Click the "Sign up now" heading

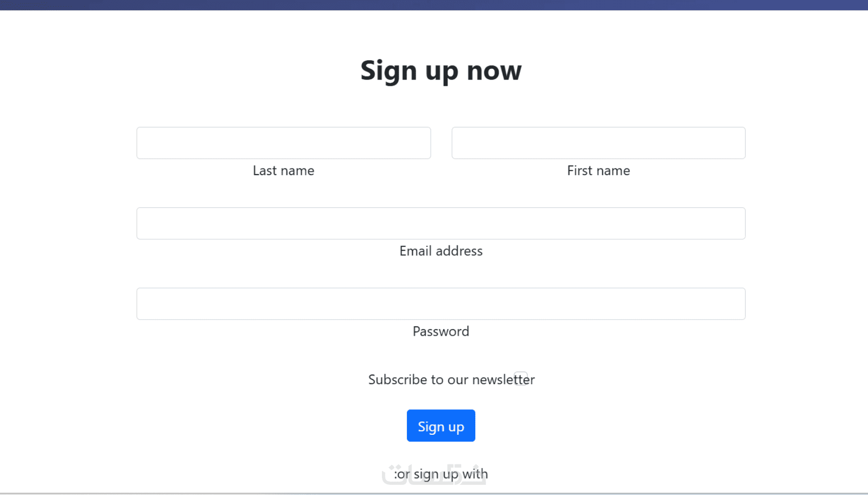point(441,70)
